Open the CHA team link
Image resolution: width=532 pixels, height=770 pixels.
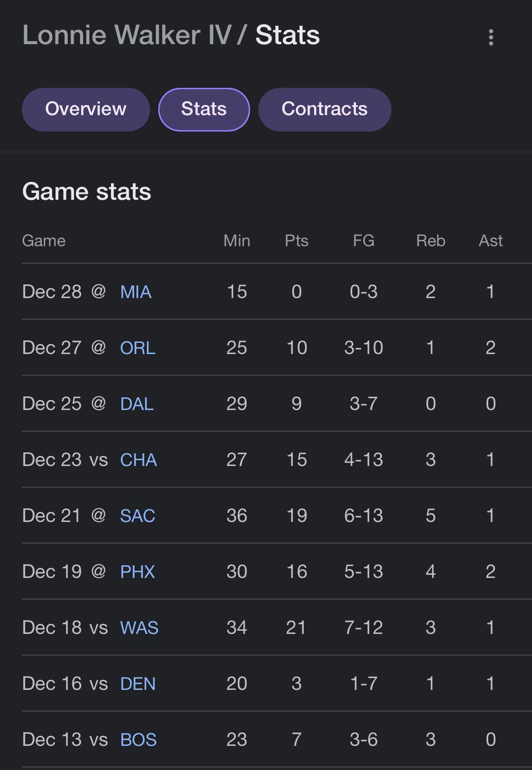[x=138, y=460]
